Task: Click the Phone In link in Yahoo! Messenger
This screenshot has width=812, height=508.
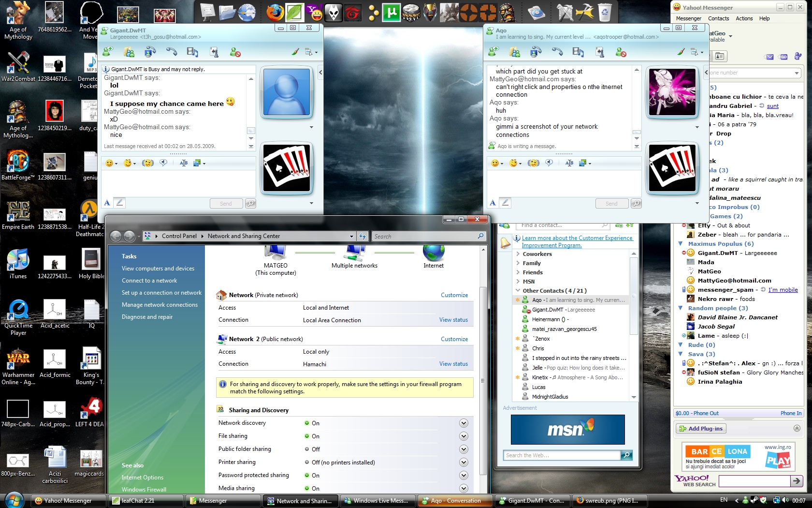Action: click(791, 413)
